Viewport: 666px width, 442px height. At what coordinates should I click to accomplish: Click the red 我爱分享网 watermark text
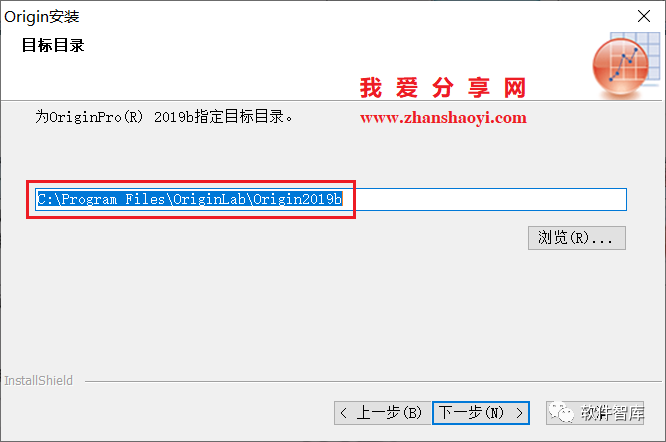443,88
